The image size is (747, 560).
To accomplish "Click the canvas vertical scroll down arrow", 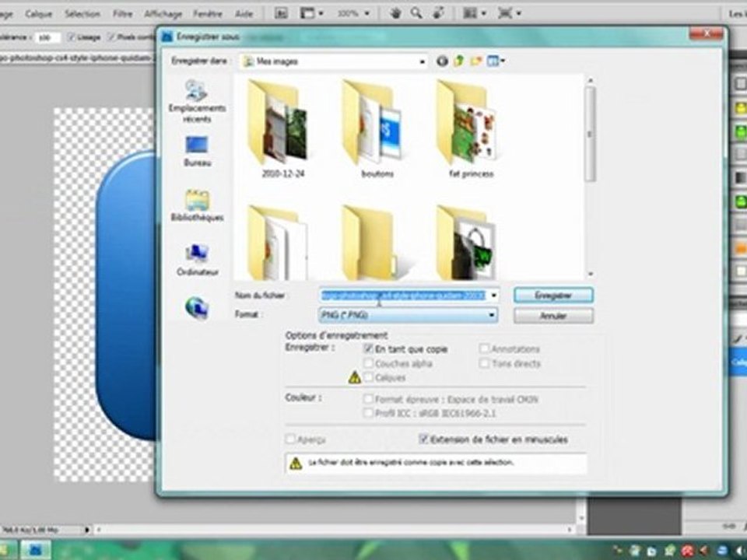I will coord(581,517).
